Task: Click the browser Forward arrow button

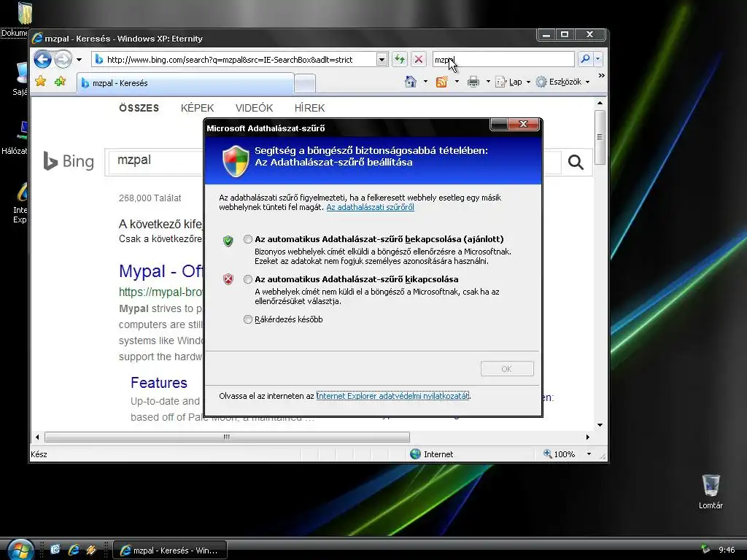Action: [63, 60]
